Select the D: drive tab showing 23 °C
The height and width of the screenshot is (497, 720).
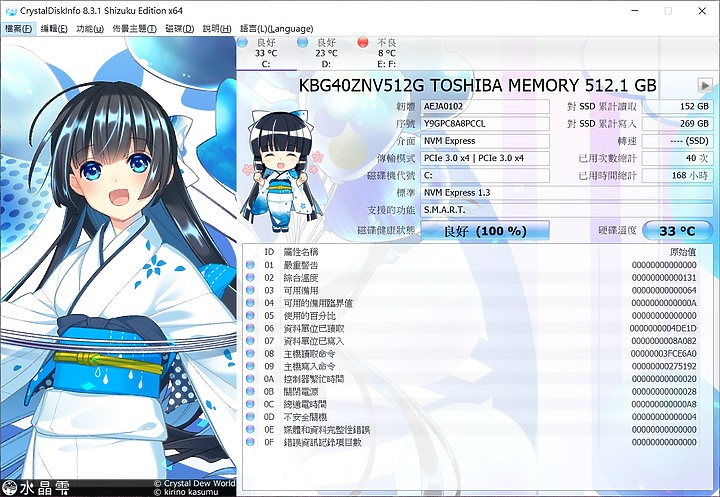326,53
